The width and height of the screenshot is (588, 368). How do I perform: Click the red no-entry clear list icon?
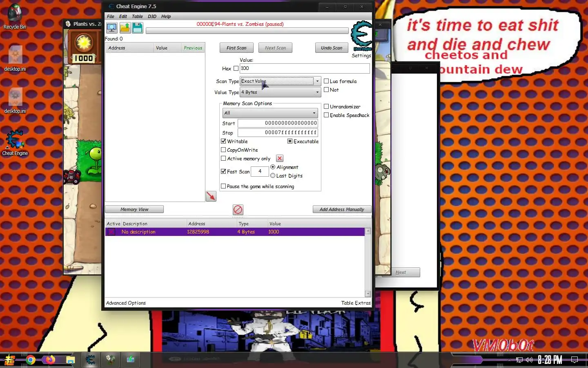[x=238, y=210]
